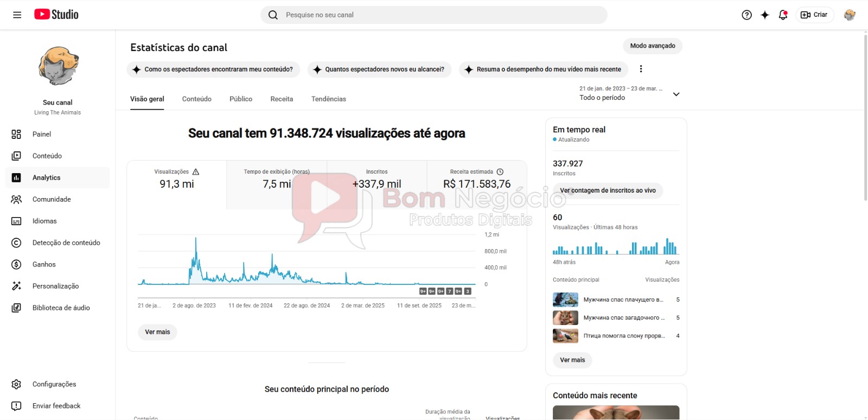Click the sparkle Ask Studio icon
Viewport: 868px width, 420px height.
click(765, 15)
